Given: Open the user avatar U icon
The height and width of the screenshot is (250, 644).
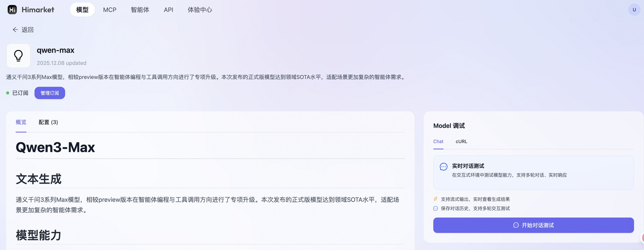Looking at the screenshot, I should pos(634,10).
